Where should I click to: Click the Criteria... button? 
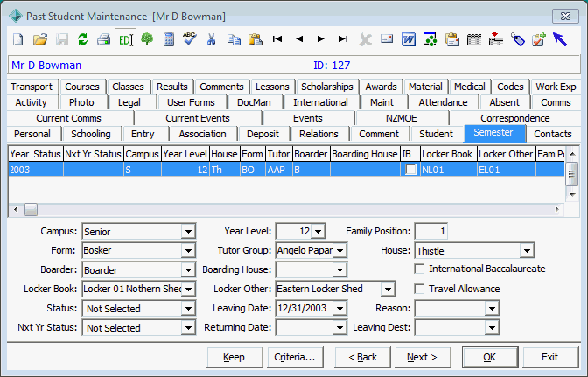(x=295, y=357)
